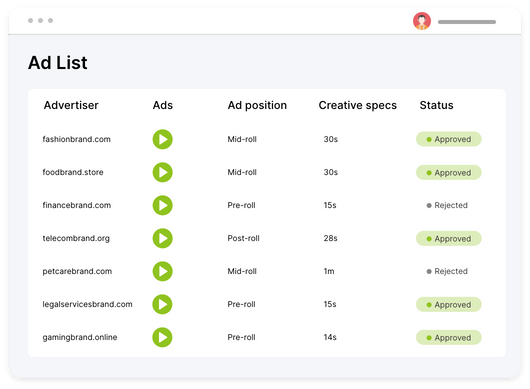Play the telecombrand.org ad
Screen dimensions: 530x389
click(163, 238)
